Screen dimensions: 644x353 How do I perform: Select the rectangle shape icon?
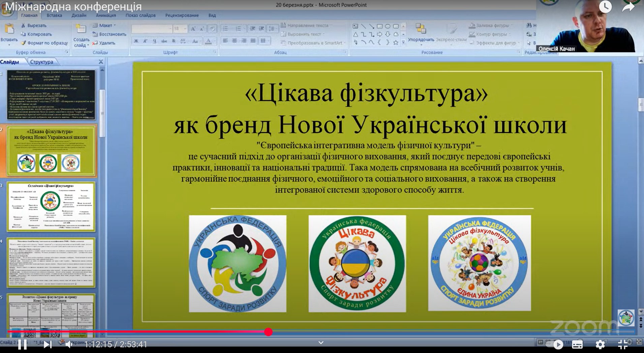379,26
